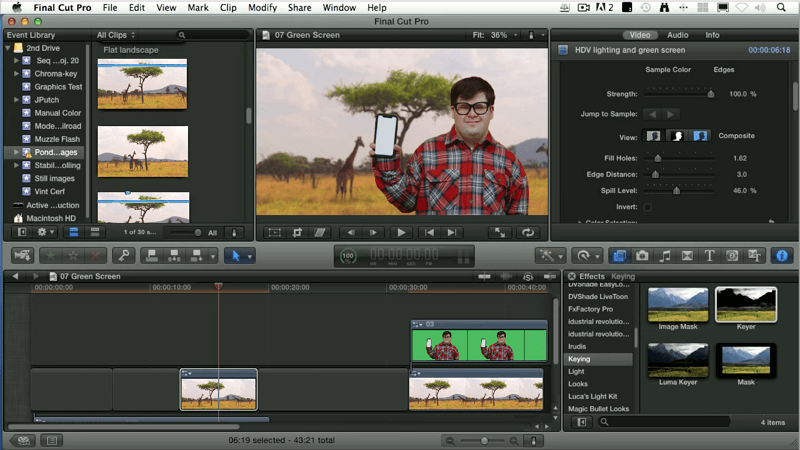
Task: Switch inspector to Info tab
Action: (x=712, y=35)
